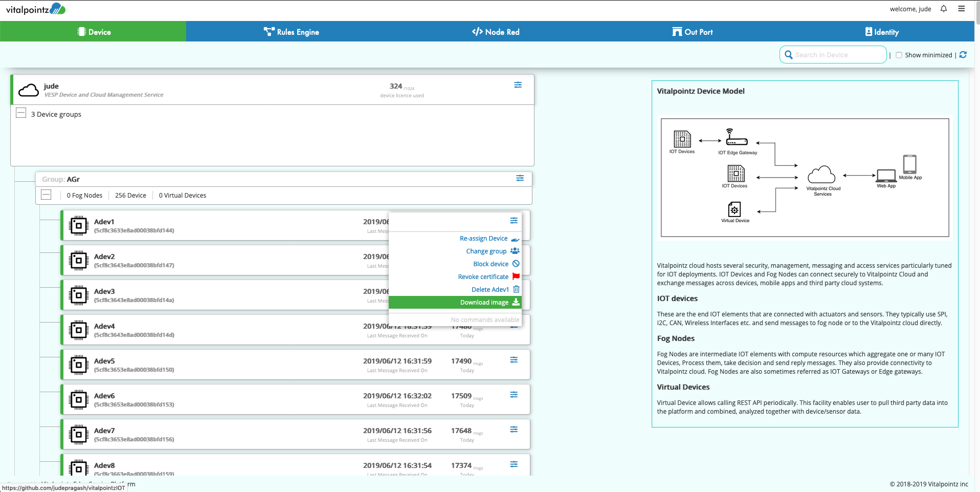980x492 pixels.
Task: Click the Change group people icon
Action: coord(515,251)
